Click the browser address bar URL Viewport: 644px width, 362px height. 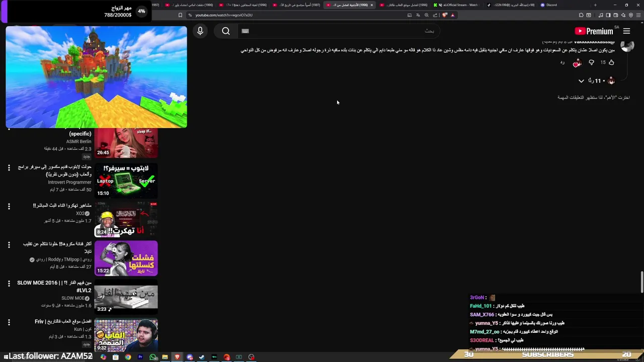(x=224, y=15)
